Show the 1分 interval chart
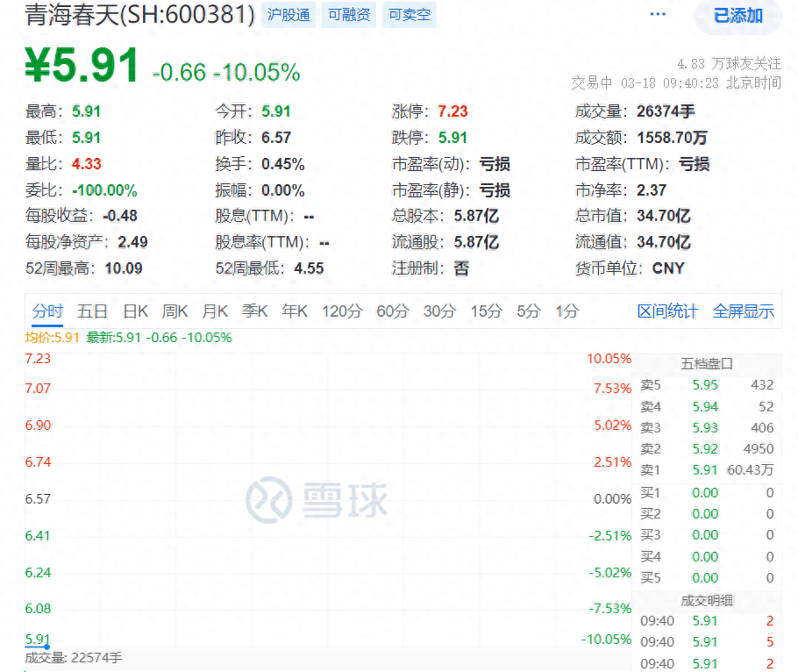 tap(567, 311)
